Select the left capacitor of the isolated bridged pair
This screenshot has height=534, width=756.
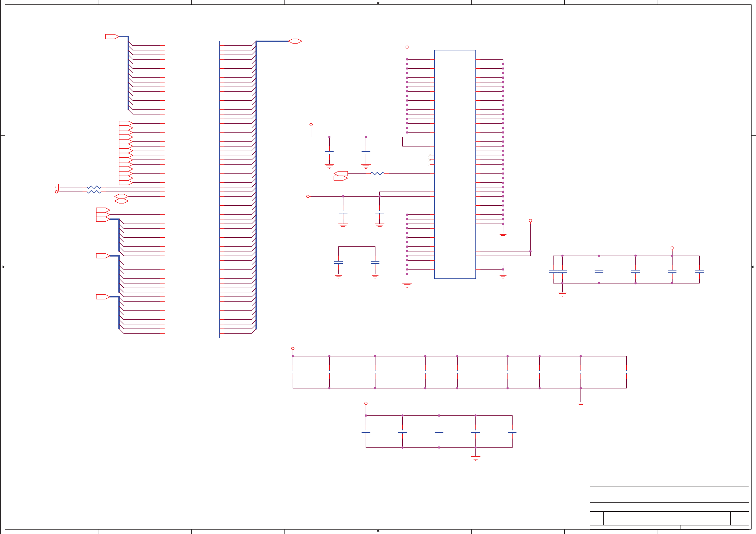pyautogui.click(x=338, y=263)
